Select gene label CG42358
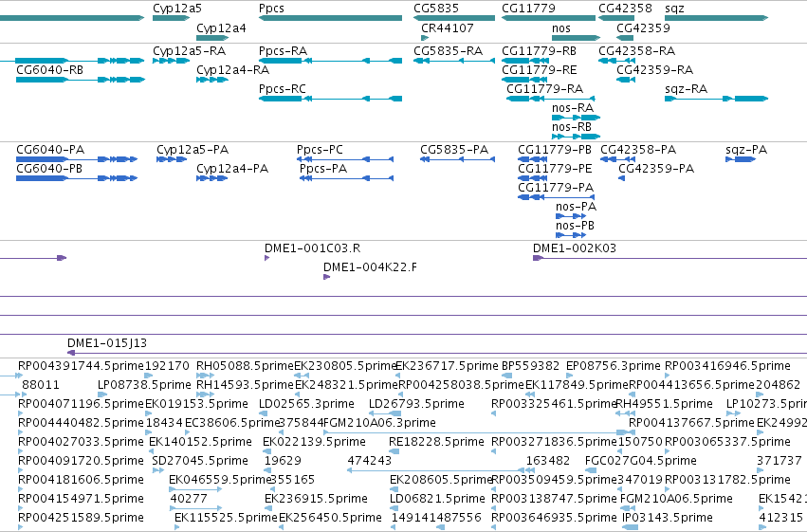807x532 pixels. click(x=625, y=9)
